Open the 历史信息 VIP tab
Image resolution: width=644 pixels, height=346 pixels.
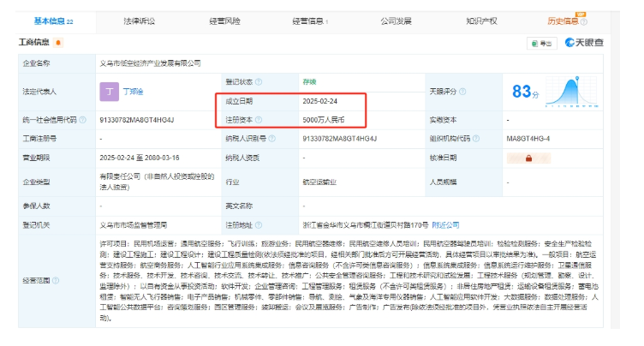(564, 20)
